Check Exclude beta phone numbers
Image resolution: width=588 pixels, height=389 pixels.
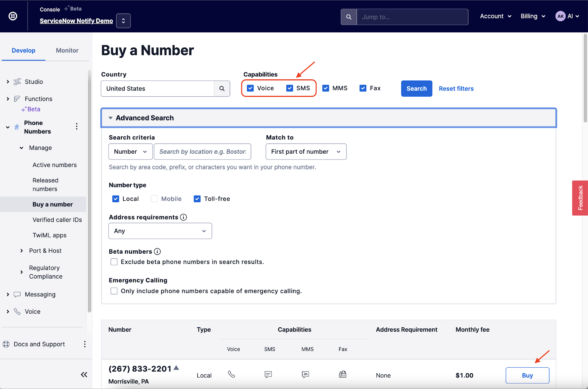pos(114,262)
